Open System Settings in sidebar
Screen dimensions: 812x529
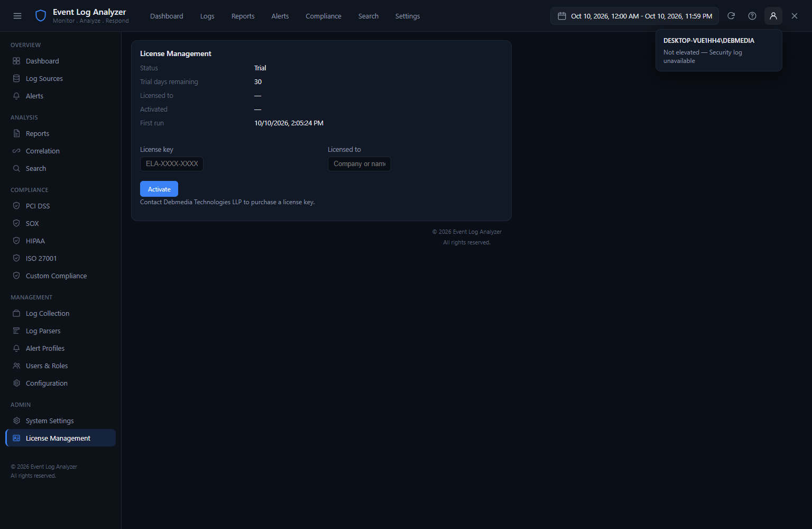click(60, 421)
